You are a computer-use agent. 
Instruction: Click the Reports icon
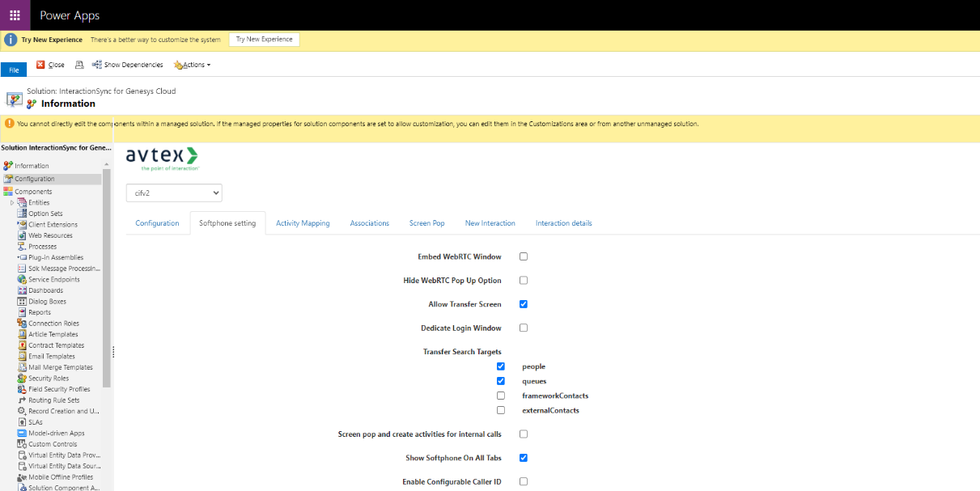[x=22, y=312]
